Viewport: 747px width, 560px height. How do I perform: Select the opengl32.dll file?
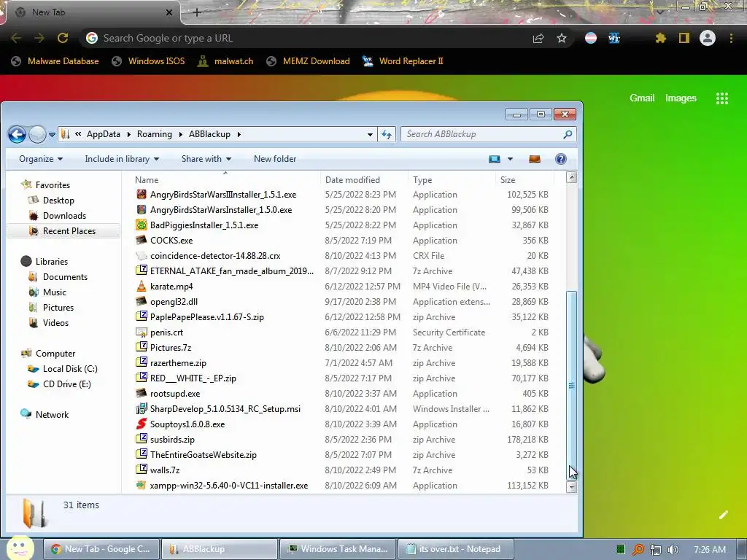174,302
